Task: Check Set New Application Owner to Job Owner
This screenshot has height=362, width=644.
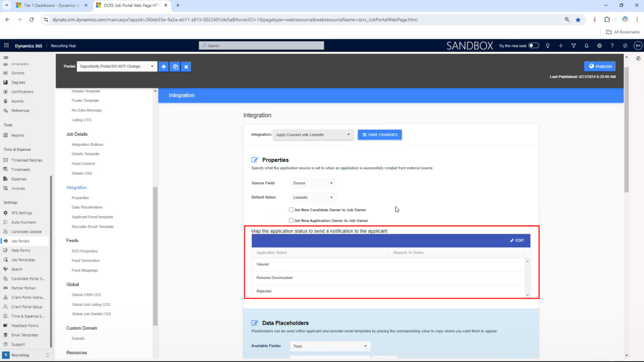Action: tap(291, 221)
